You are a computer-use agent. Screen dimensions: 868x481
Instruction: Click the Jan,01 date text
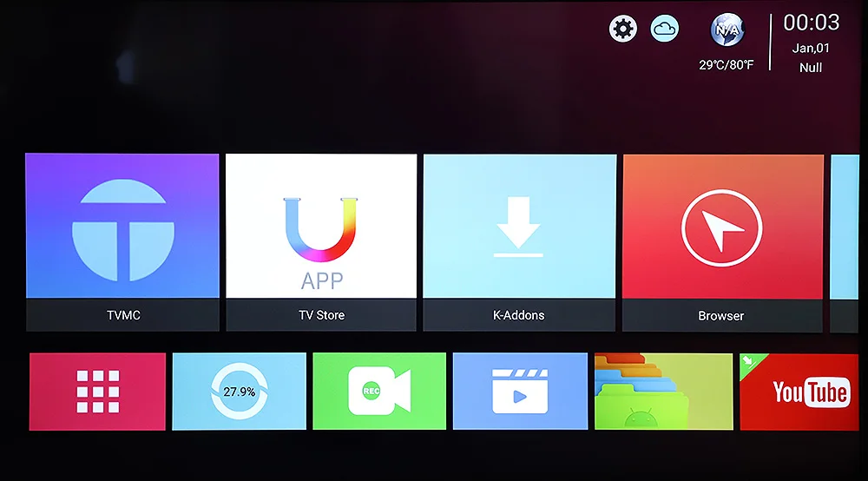(x=811, y=48)
